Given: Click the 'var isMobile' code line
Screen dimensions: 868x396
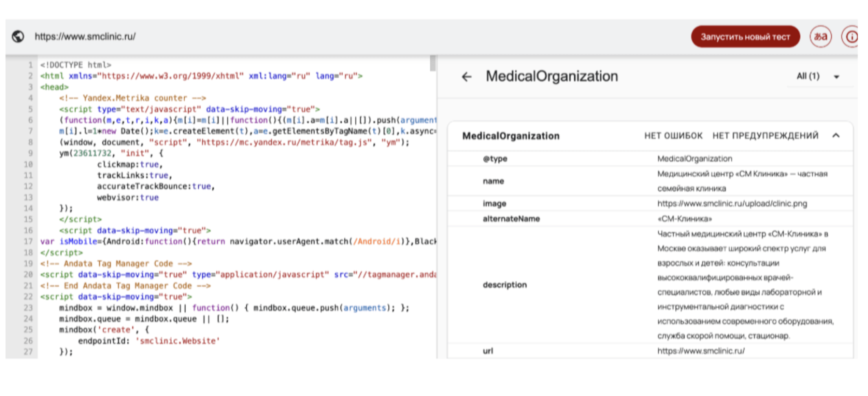Looking at the screenshot, I should click(238, 241).
